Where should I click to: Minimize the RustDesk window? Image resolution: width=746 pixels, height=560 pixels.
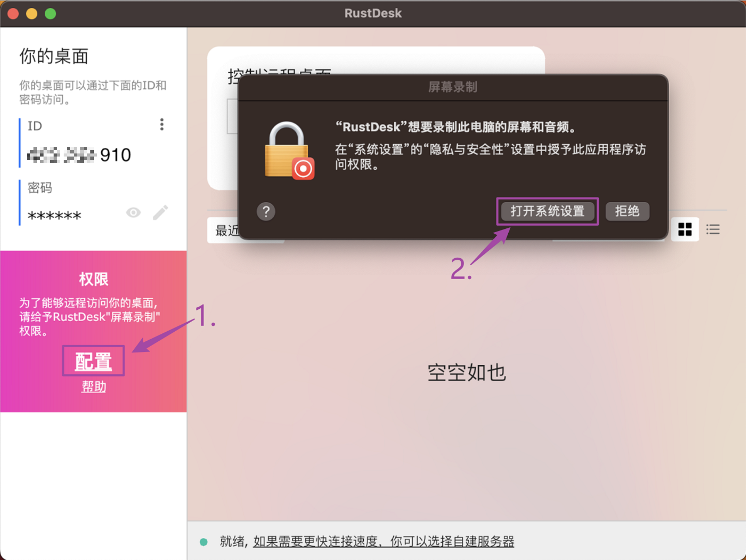coord(32,14)
